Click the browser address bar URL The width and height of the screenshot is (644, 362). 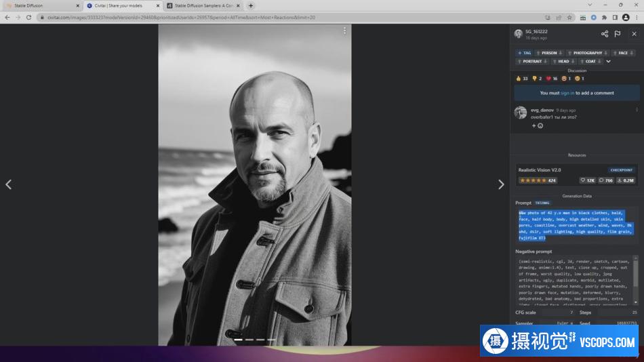181,18
